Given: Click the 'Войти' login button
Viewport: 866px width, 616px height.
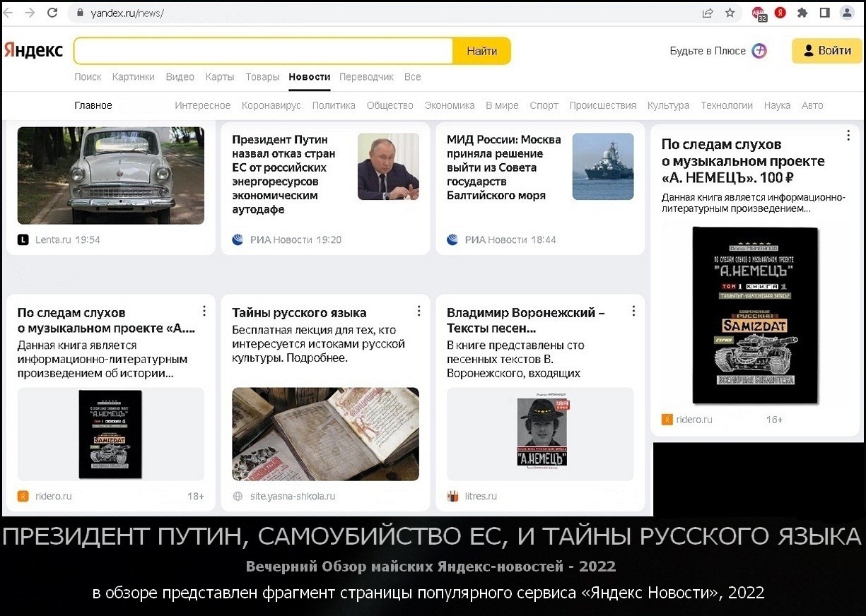Looking at the screenshot, I should [x=827, y=51].
